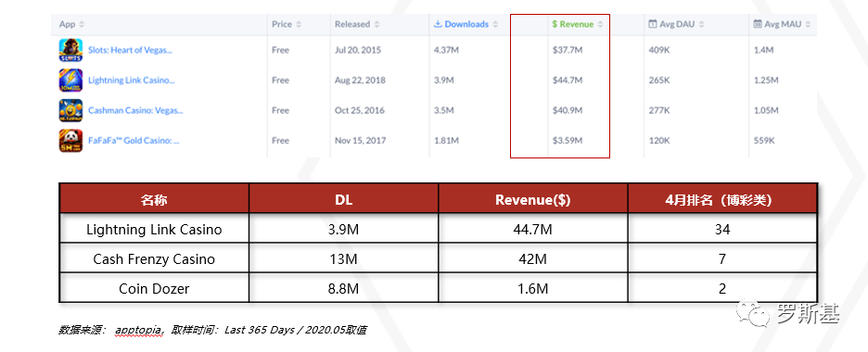Toggle sort arrows on the Released column
Image resolution: width=868 pixels, height=352 pixels.
[377, 24]
